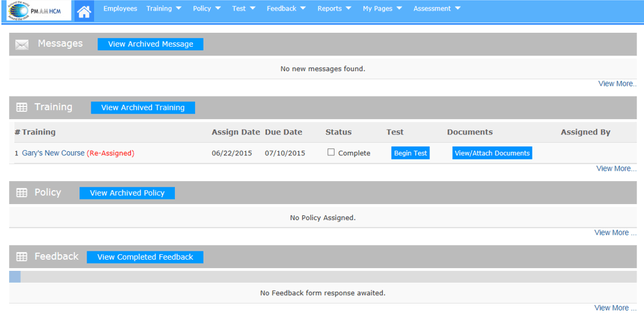Click the Policy section grid icon
This screenshot has height=321, width=644.
click(x=22, y=193)
